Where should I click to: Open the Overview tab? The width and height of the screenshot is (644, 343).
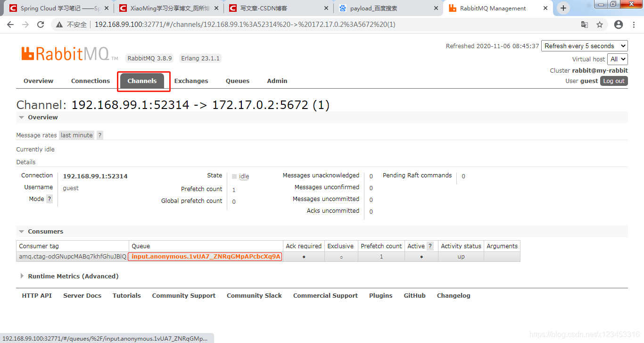coord(39,81)
